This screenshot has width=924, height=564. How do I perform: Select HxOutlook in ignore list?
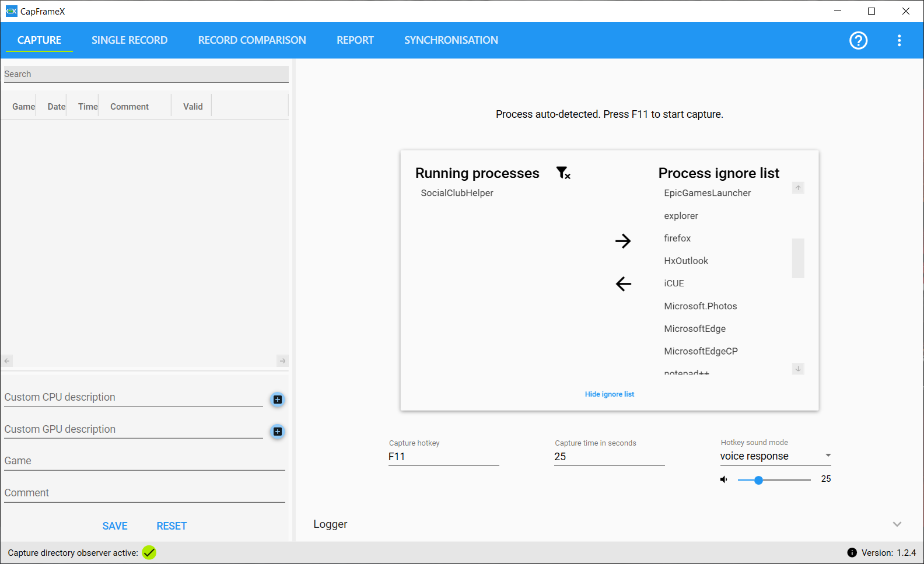tap(686, 261)
